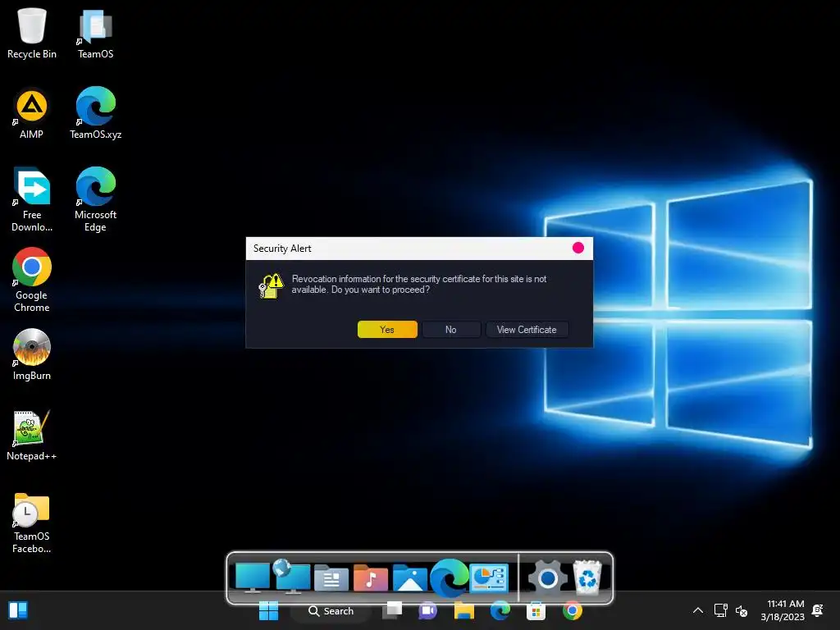Click the network status tray icon

pos(720,610)
